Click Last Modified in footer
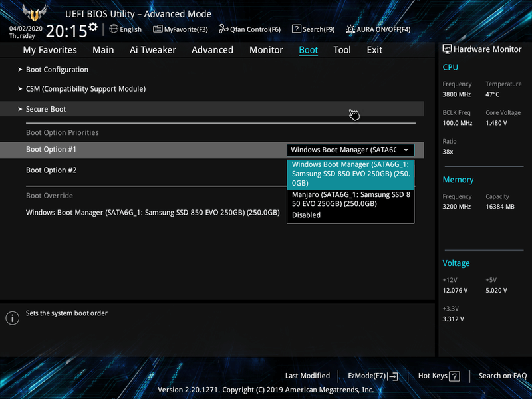532x399 pixels. click(x=307, y=376)
